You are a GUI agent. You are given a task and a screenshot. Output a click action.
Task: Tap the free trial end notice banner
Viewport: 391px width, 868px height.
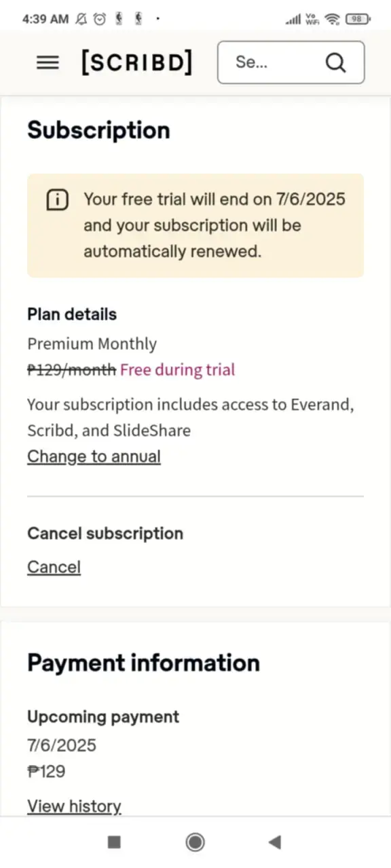tap(195, 225)
